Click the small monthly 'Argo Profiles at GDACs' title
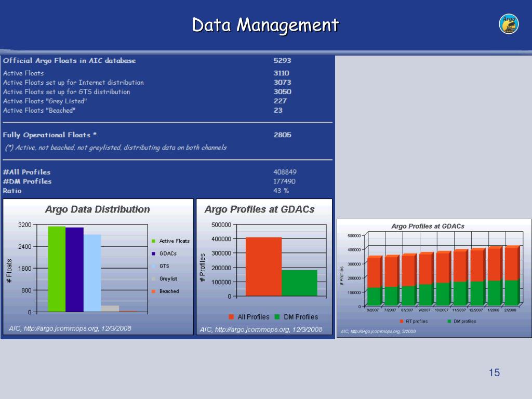 point(428,227)
